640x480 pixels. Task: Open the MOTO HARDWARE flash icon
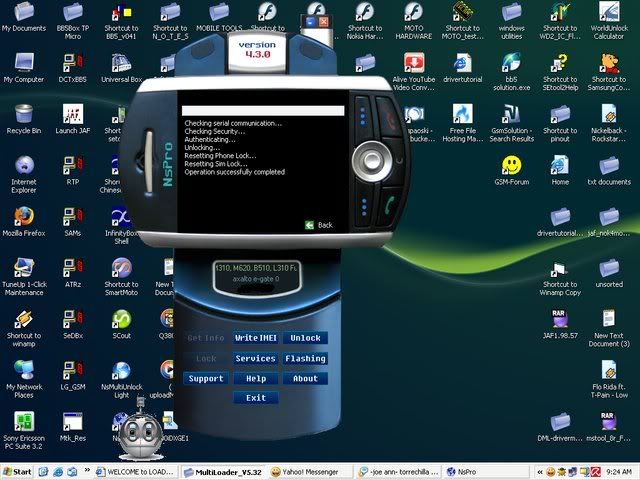pyautogui.click(x=413, y=20)
